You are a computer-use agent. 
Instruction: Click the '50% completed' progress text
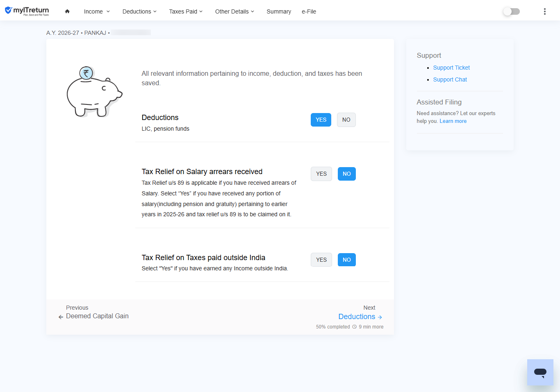pyautogui.click(x=333, y=327)
